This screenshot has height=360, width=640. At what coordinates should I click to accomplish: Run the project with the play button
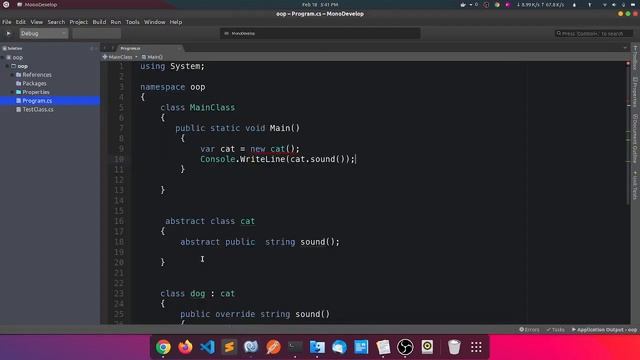(9, 33)
